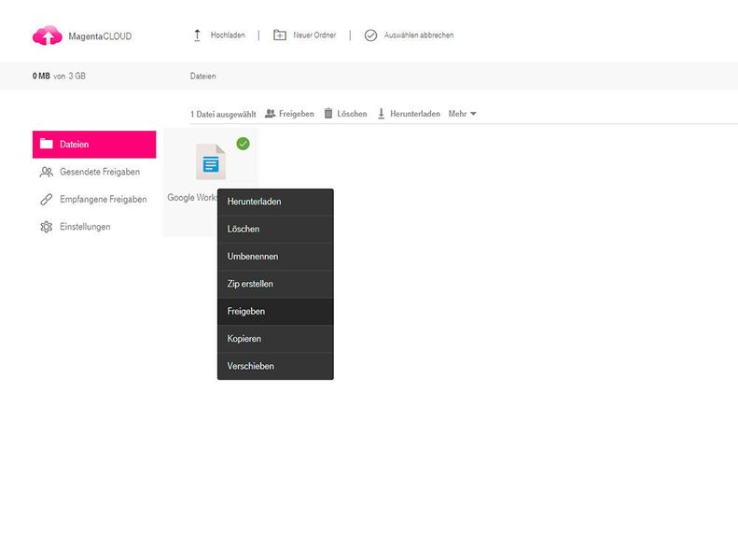738x560 pixels.
Task: Click the MagentaCLOUD pink cloud logo
Action: [x=47, y=35]
